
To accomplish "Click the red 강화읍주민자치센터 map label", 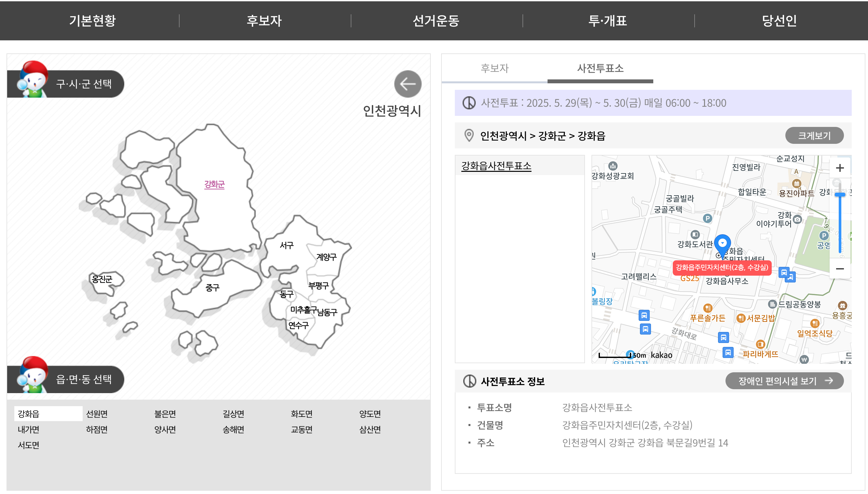I will (x=722, y=268).
